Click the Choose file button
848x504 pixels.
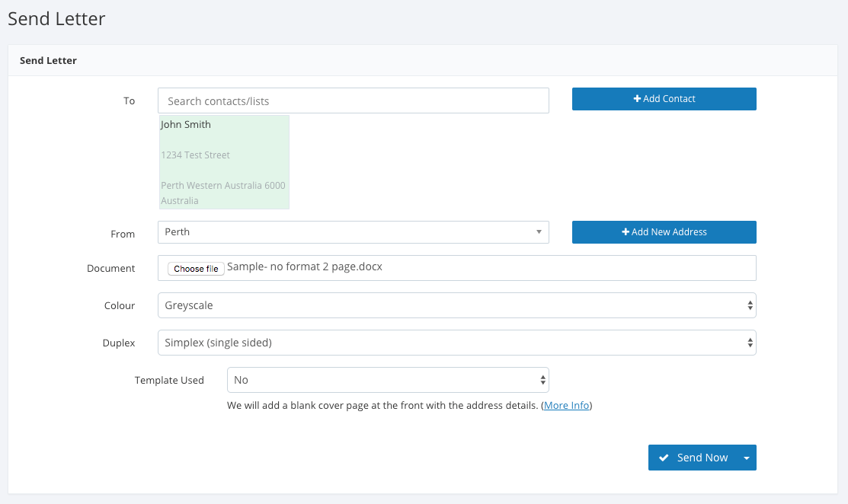coord(196,269)
